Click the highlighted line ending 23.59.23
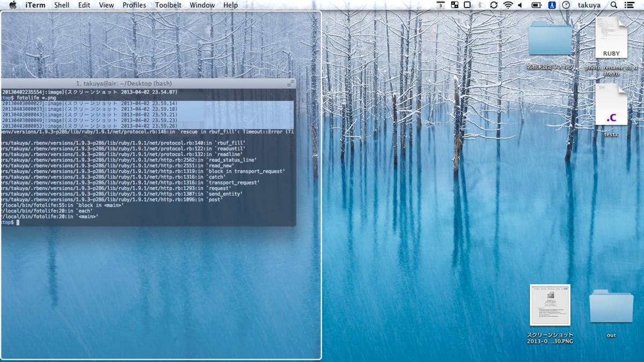The image size is (644, 362). pos(89,120)
